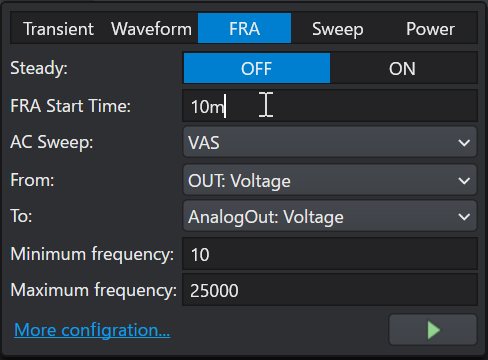Click the Minimum frequency field showing 10
488x360 pixels.
330,254
